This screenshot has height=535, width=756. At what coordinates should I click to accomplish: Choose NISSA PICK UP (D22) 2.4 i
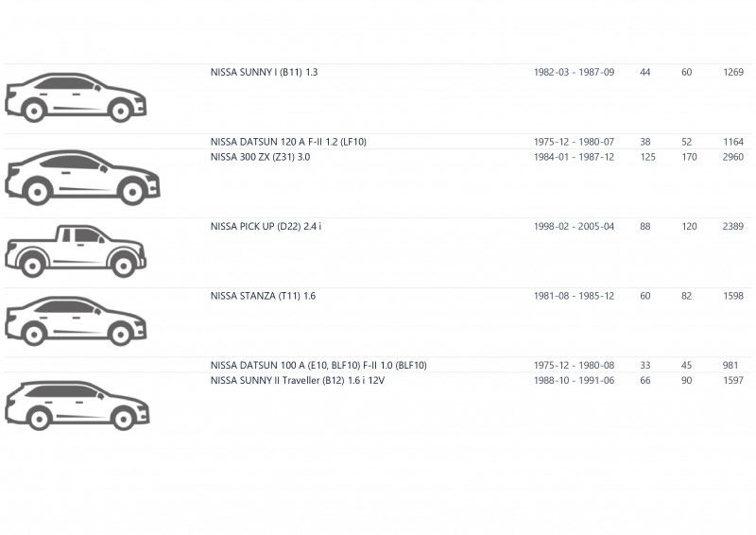[x=266, y=227]
